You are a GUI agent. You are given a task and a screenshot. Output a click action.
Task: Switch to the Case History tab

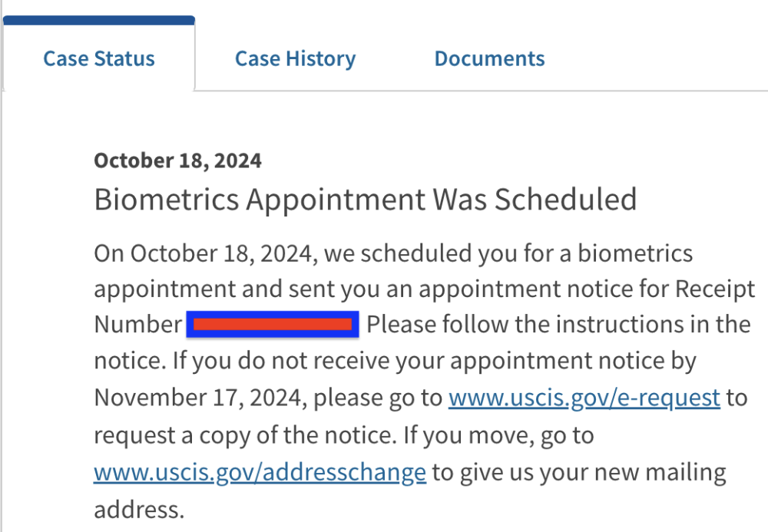(x=296, y=59)
